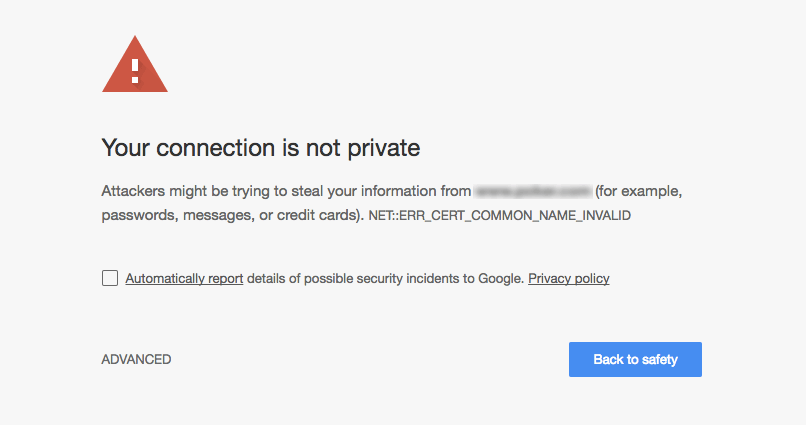
Task: Click the red warning triangle icon
Action: 135,65
